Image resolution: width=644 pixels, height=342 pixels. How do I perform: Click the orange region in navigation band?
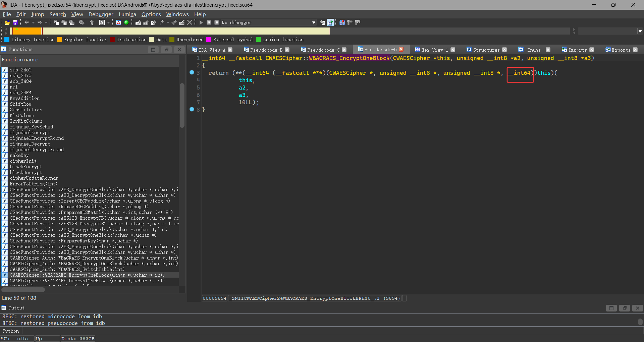click(x=27, y=31)
